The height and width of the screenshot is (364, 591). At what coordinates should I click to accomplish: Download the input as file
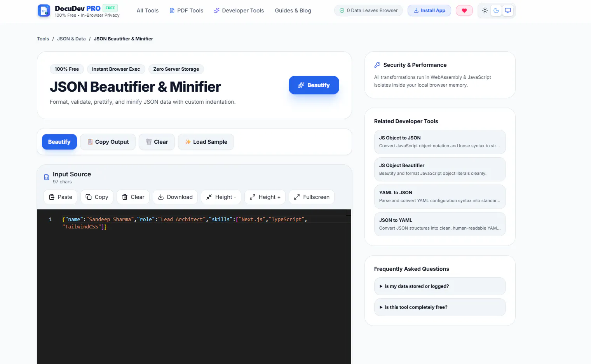click(175, 197)
